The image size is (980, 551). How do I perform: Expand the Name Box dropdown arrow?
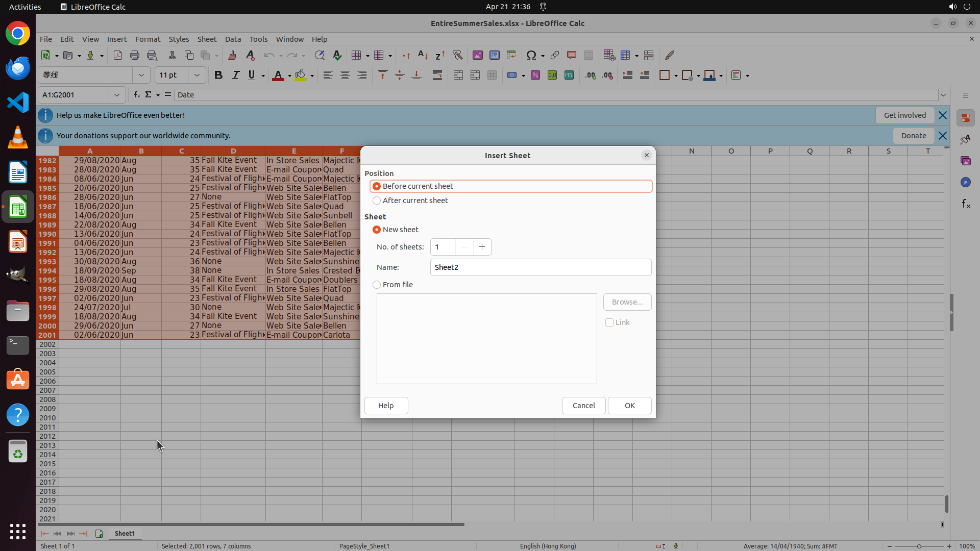[117, 95]
